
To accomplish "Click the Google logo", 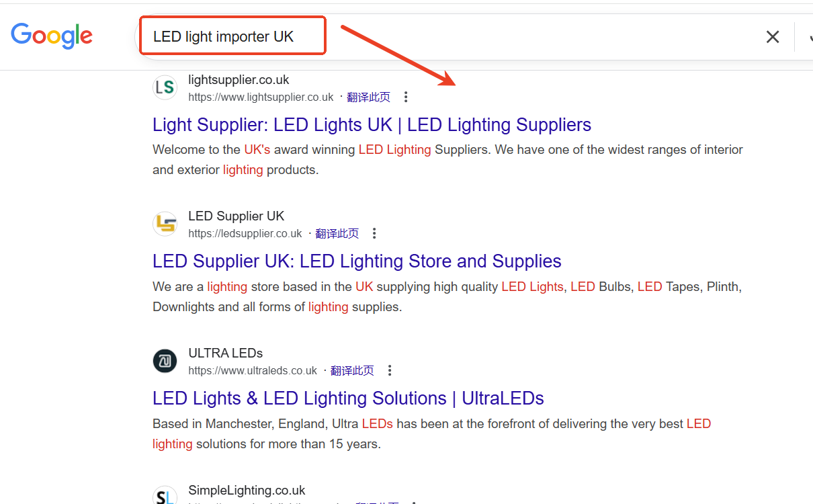I will [x=52, y=36].
